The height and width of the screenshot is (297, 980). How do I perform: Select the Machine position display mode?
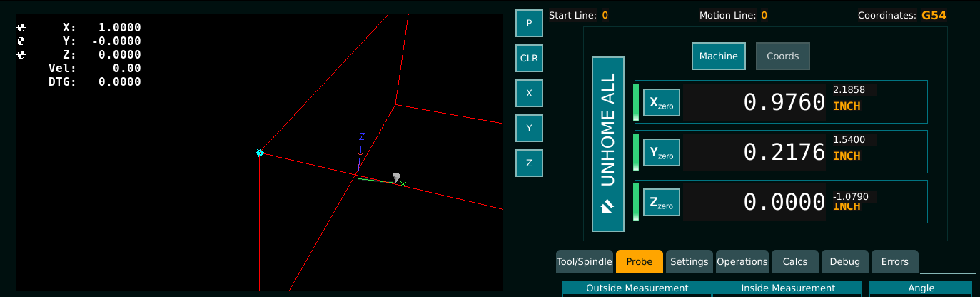(718, 56)
